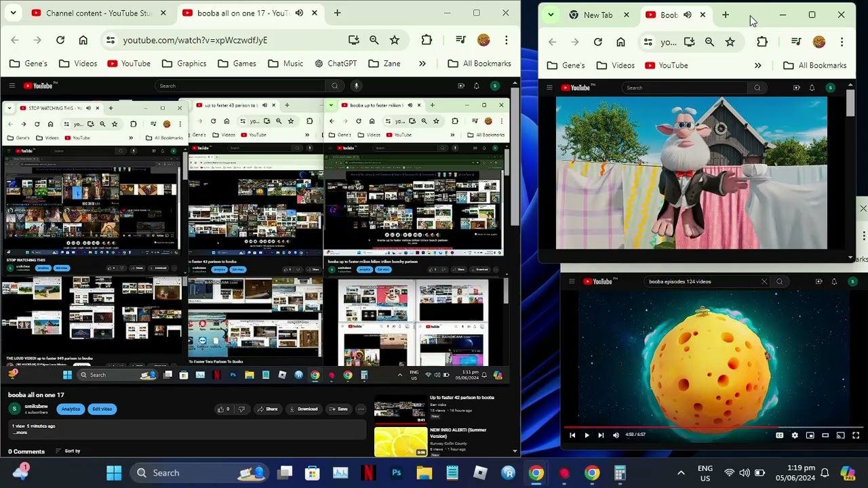
Task: Click the zoom magnifier in the left address bar
Action: coord(374,40)
